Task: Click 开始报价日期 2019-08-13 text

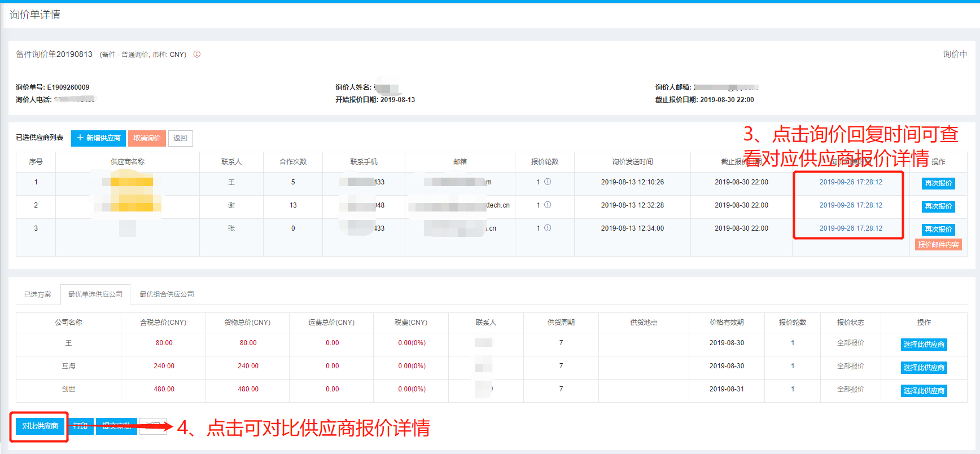Action: click(375, 100)
